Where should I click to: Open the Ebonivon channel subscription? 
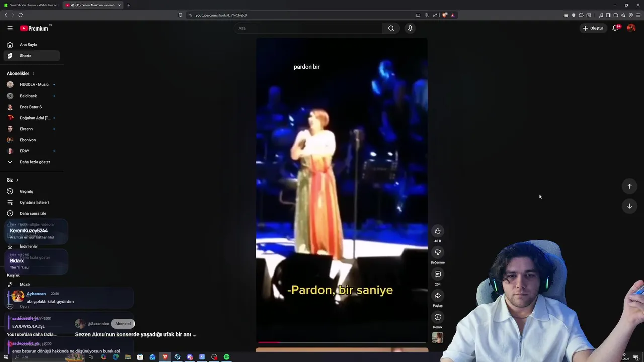tap(32, 140)
